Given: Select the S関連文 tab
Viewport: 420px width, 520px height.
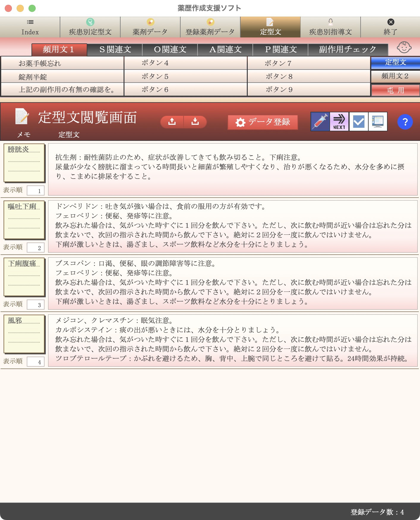Looking at the screenshot, I should pyautogui.click(x=115, y=50).
